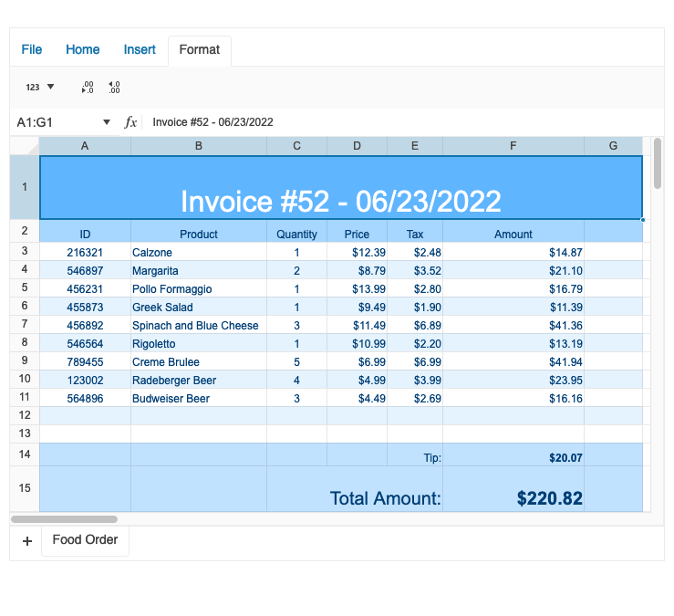Click the horizontal scrollbar thumb
This screenshot has width=674, height=616.
[x=64, y=518]
